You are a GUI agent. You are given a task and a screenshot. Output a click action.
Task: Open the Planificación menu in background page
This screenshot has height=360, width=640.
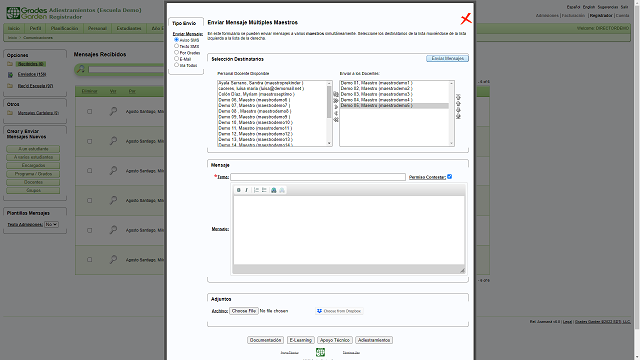[64, 29]
